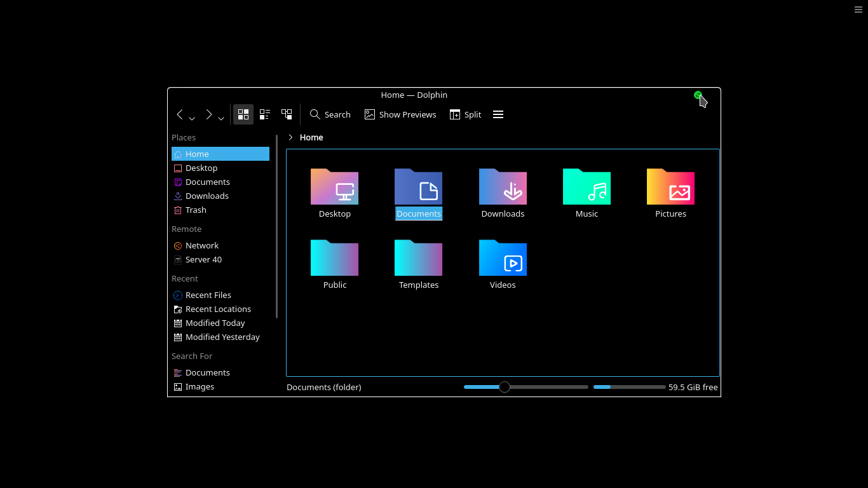Go forward with the right arrow button
This screenshot has width=868, height=488.
[208, 114]
